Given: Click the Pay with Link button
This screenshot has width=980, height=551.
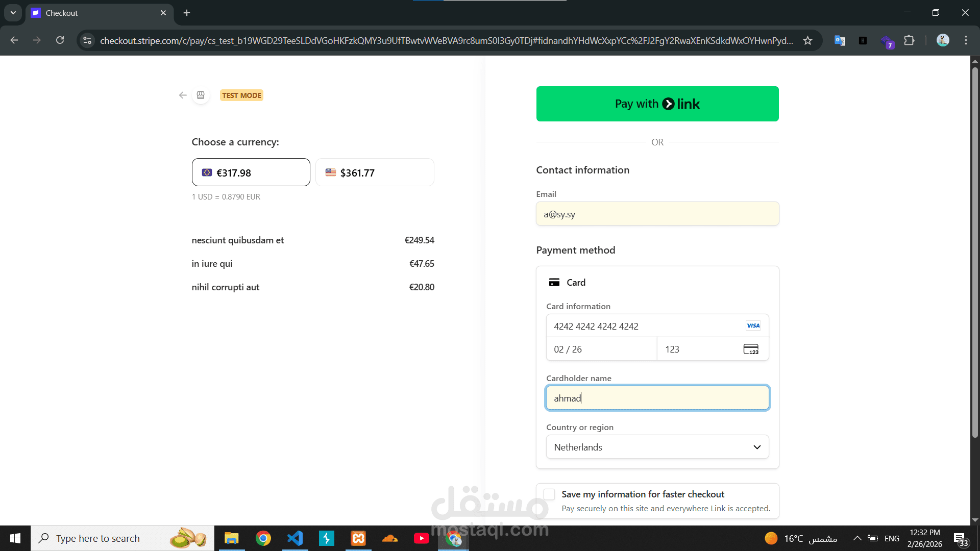Looking at the screenshot, I should [x=657, y=104].
